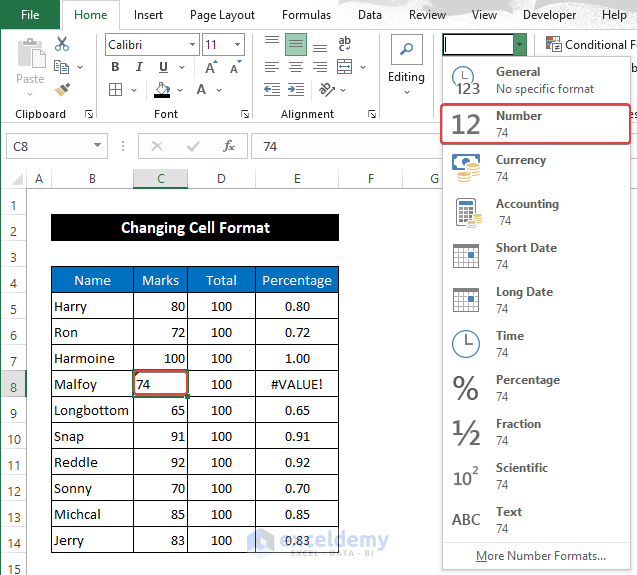This screenshot has width=637, height=575.
Task: Choose General number format
Action: pos(536,80)
